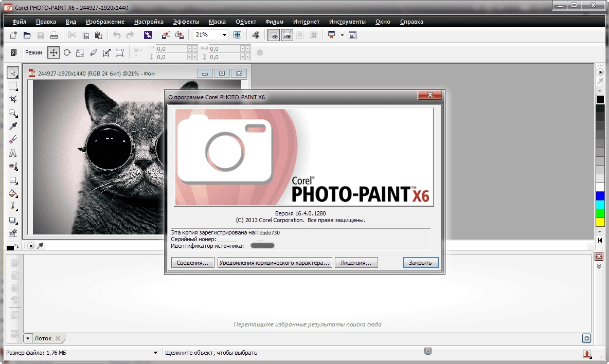
Task: Switch to Skew mode
Action: coord(93,52)
